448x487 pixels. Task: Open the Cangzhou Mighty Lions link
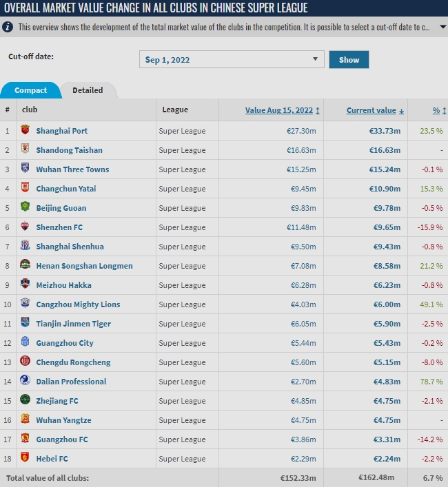pyautogui.click(x=78, y=304)
